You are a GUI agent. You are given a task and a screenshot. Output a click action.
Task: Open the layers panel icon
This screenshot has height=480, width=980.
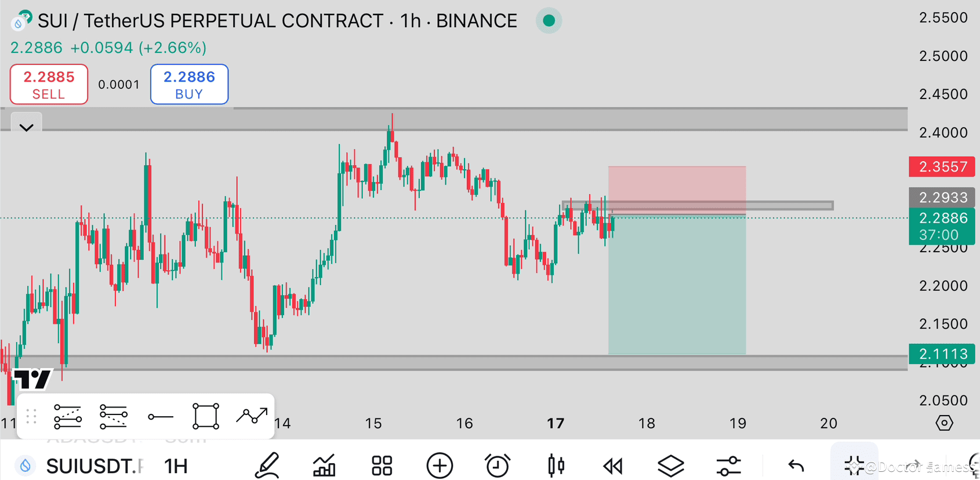(670, 465)
